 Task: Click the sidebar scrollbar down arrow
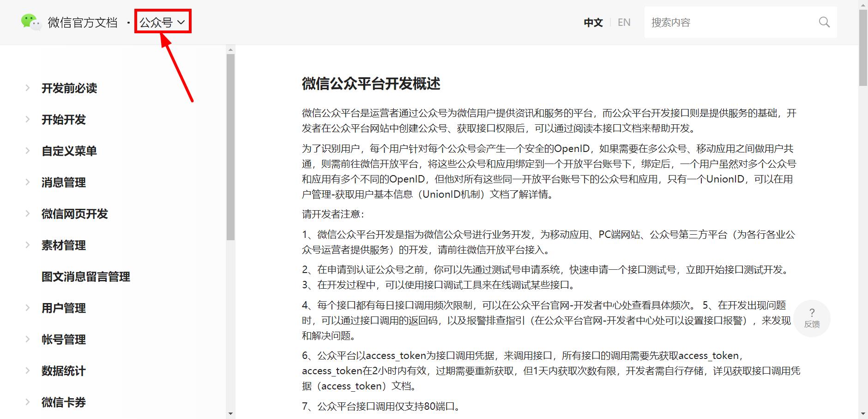pyautogui.click(x=230, y=414)
